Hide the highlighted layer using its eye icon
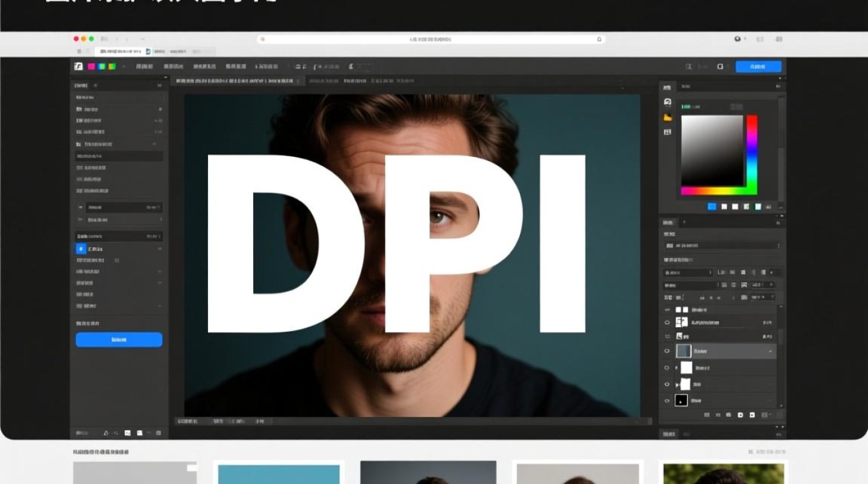Viewport: 868px width, 484px height. click(667, 351)
